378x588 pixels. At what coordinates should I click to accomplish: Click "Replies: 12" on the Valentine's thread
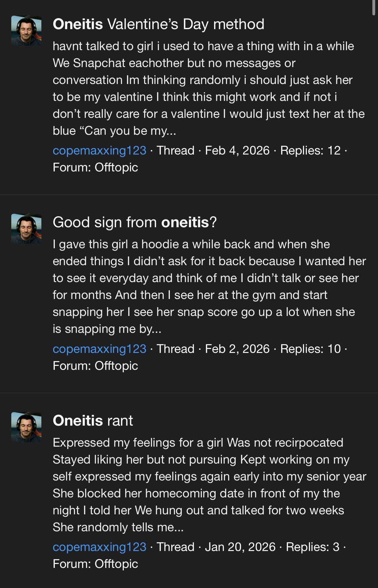310,150
